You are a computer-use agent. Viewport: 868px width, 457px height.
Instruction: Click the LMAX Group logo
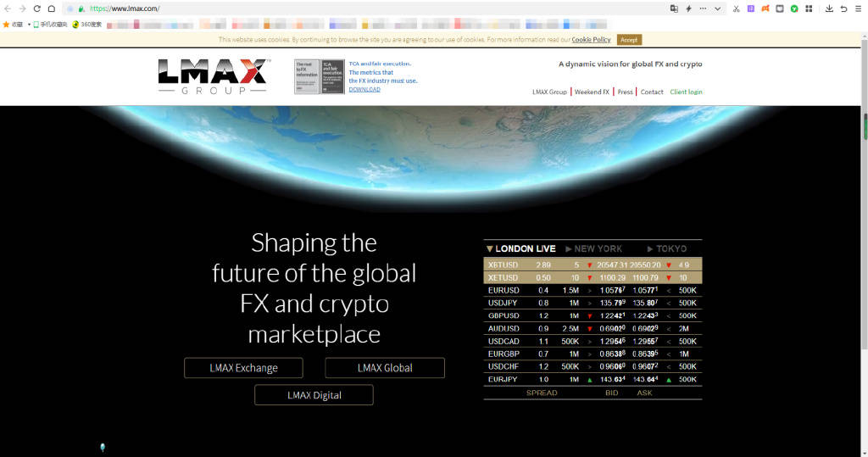point(213,76)
